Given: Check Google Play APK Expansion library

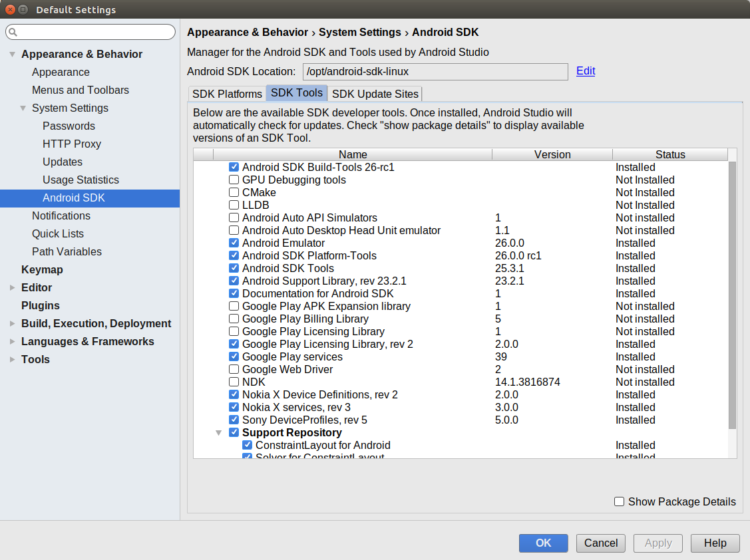Looking at the screenshot, I should click(234, 306).
